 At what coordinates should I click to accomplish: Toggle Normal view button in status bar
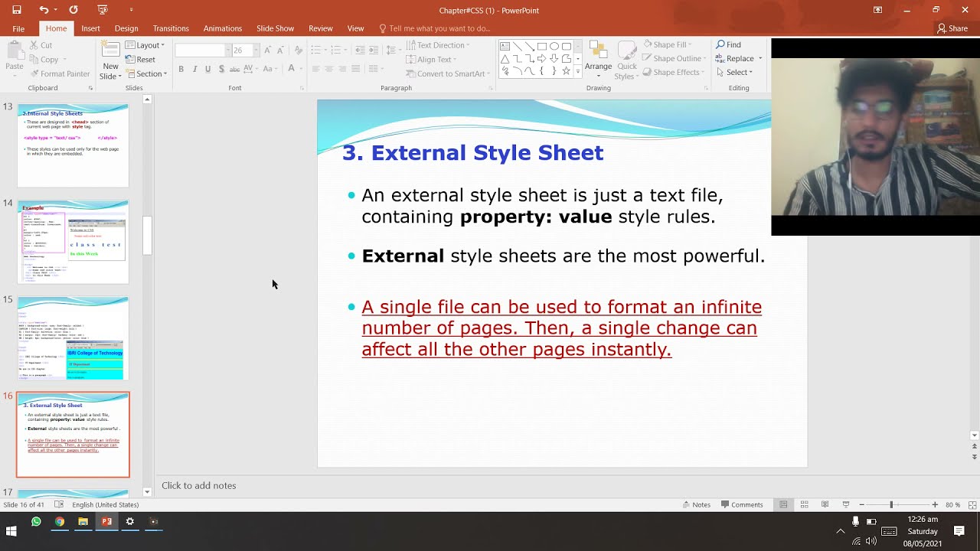coord(783,504)
